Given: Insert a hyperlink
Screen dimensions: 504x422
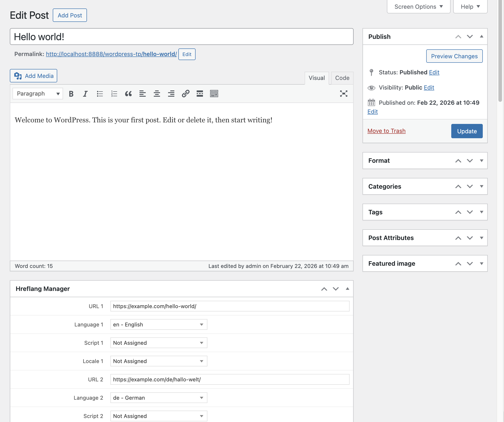Looking at the screenshot, I should coord(185,94).
